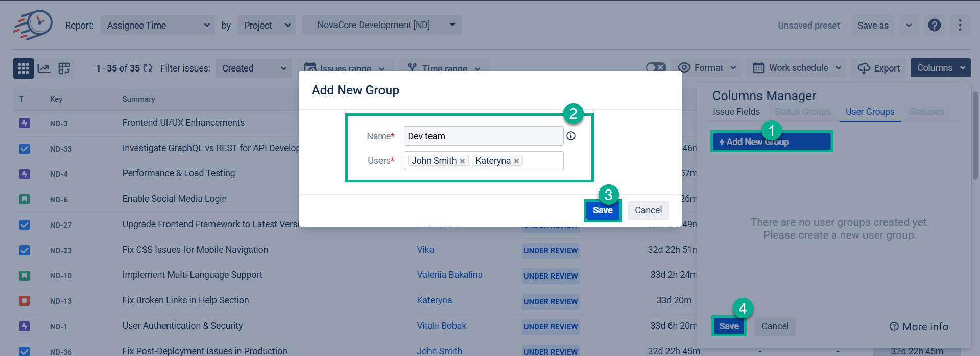Click the info icon beside Name field
This screenshot has width=980, height=356.
click(x=571, y=136)
